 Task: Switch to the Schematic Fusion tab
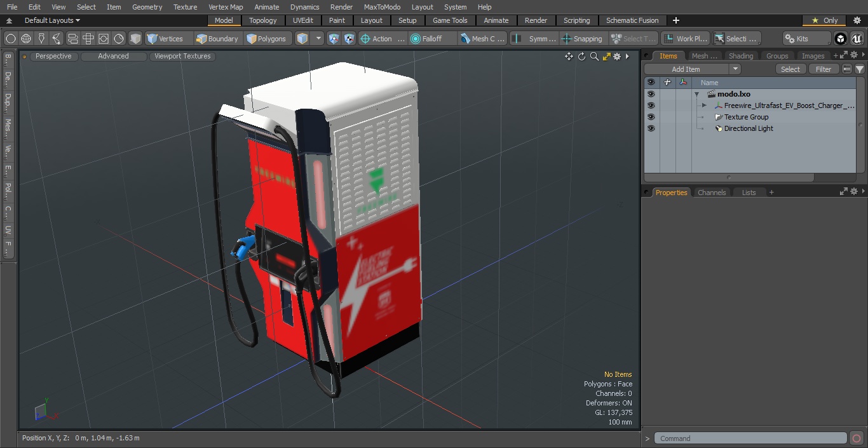coord(632,20)
